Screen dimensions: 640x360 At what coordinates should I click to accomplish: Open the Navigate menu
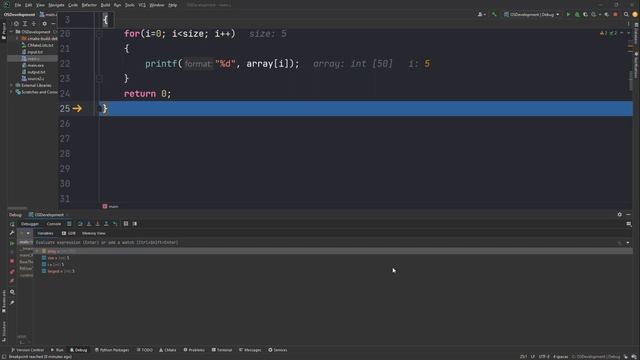56,5
